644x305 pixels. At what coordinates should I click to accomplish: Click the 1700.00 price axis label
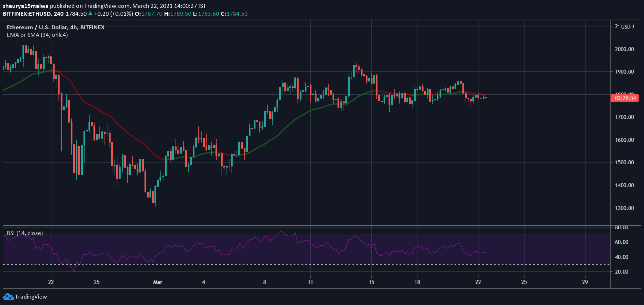click(624, 117)
